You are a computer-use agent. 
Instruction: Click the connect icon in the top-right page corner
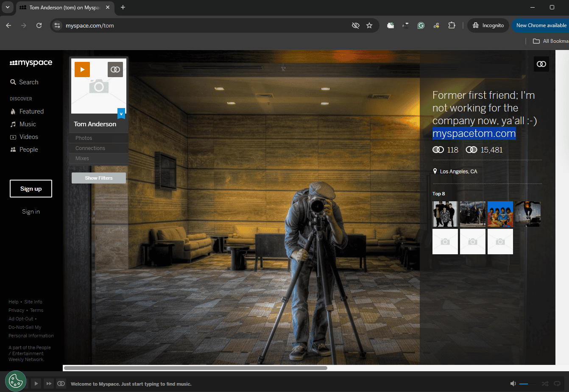pos(541,64)
